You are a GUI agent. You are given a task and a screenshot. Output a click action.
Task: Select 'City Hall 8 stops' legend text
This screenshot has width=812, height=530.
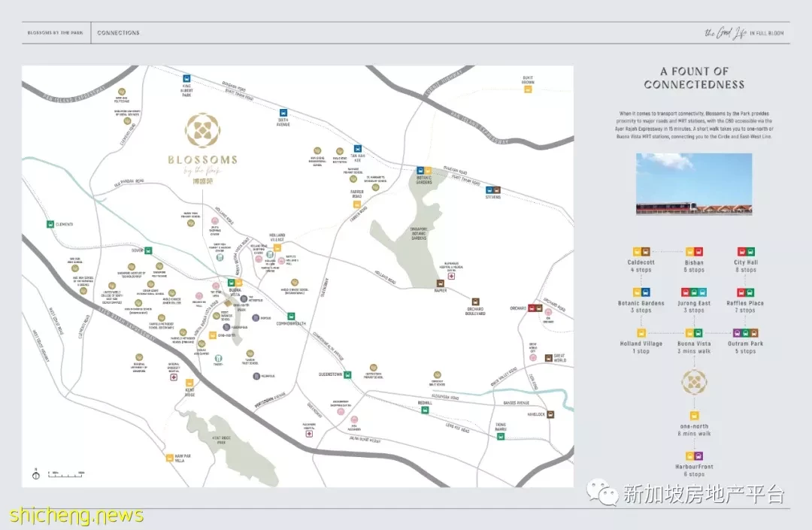coord(746,266)
